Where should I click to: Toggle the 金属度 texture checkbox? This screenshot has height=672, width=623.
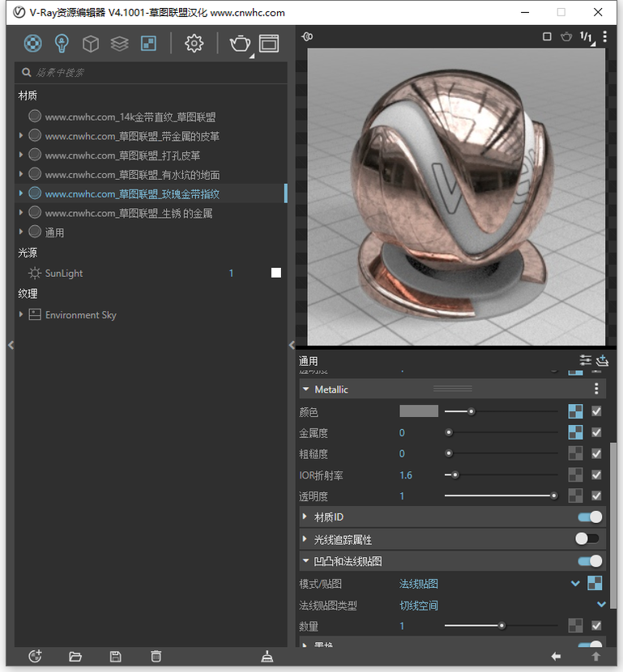[596, 432]
